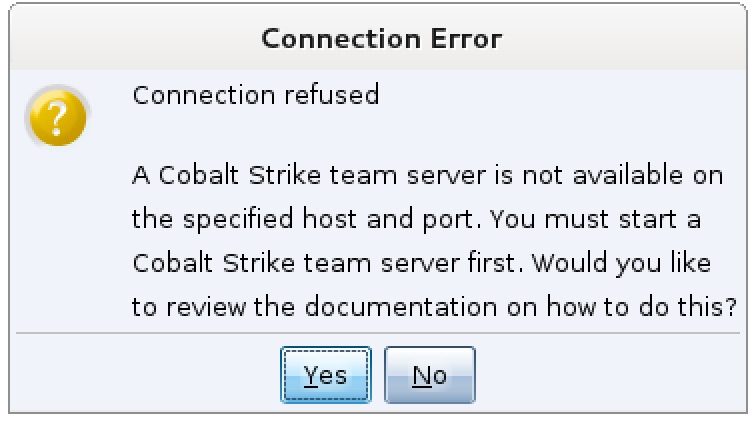The image size is (752, 424).
Task: Click the Yes button to review documentation
Action: coord(326,375)
